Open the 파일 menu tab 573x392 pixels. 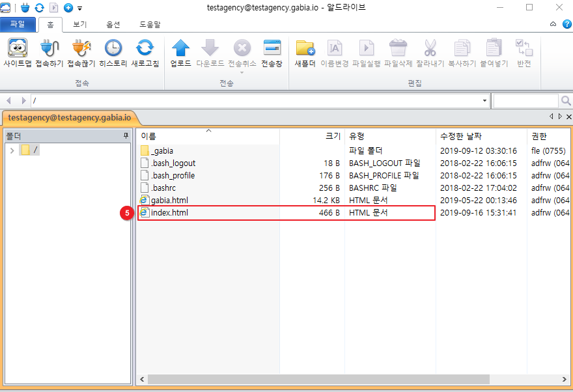(18, 25)
